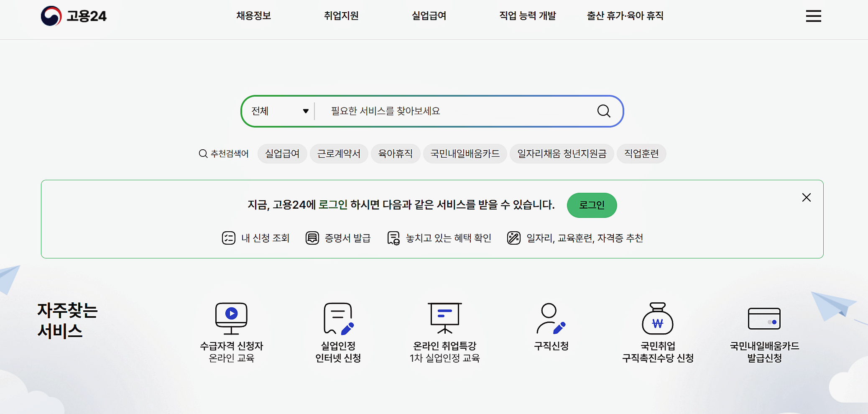This screenshot has height=414, width=868.
Task: Open the 전체 search category dropdown
Action: pos(277,111)
